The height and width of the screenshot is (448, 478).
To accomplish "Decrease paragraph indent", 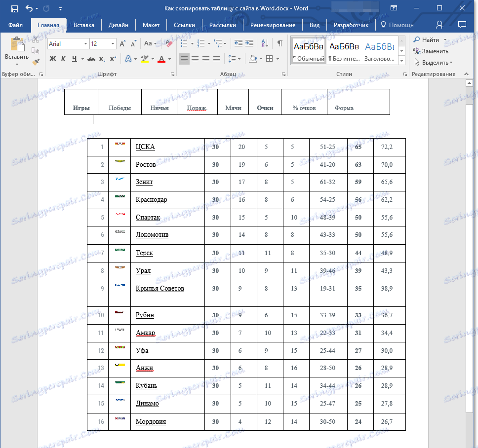I will [239, 43].
